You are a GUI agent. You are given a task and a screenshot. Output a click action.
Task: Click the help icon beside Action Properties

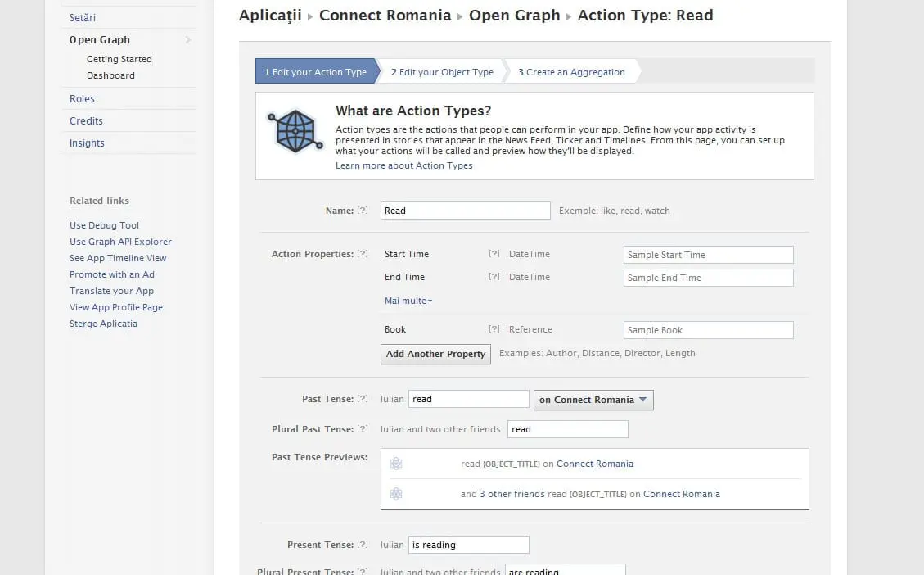click(x=363, y=254)
